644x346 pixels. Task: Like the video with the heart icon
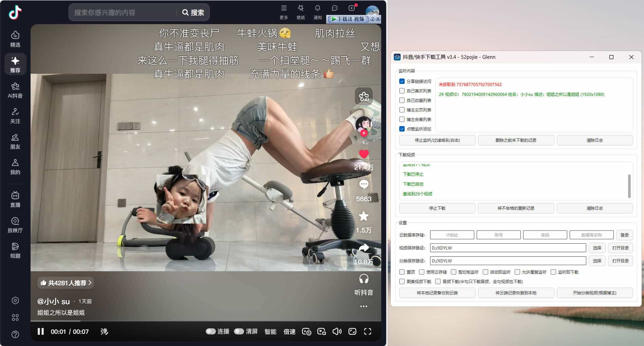pyautogui.click(x=364, y=154)
